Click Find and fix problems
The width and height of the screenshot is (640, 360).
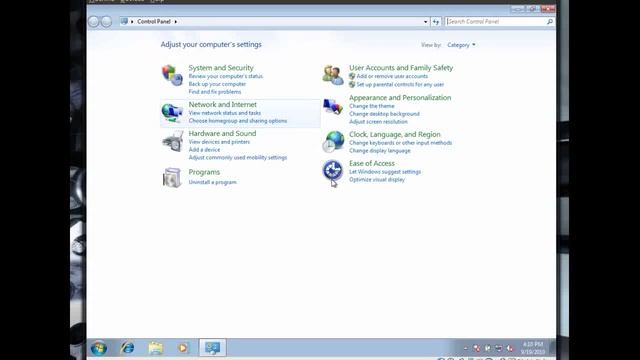(x=215, y=92)
